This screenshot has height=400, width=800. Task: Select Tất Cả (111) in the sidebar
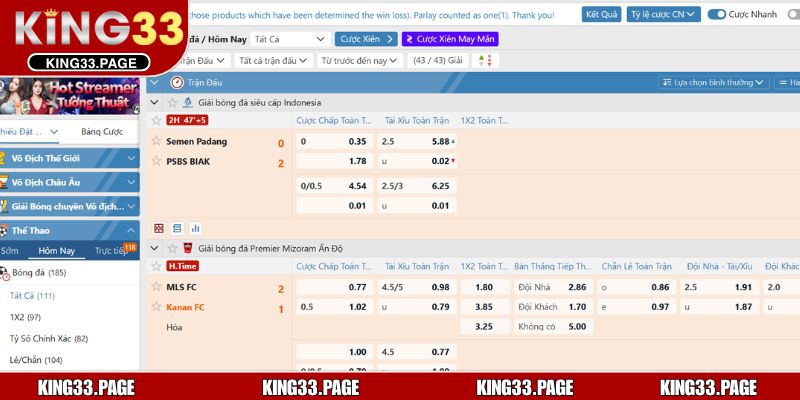click(x=32, y=296)
